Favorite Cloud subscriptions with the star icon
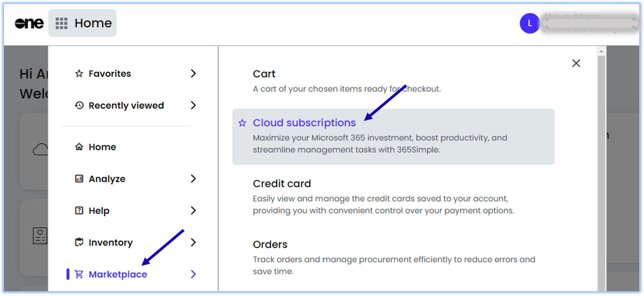 click(x=242, y=123)
